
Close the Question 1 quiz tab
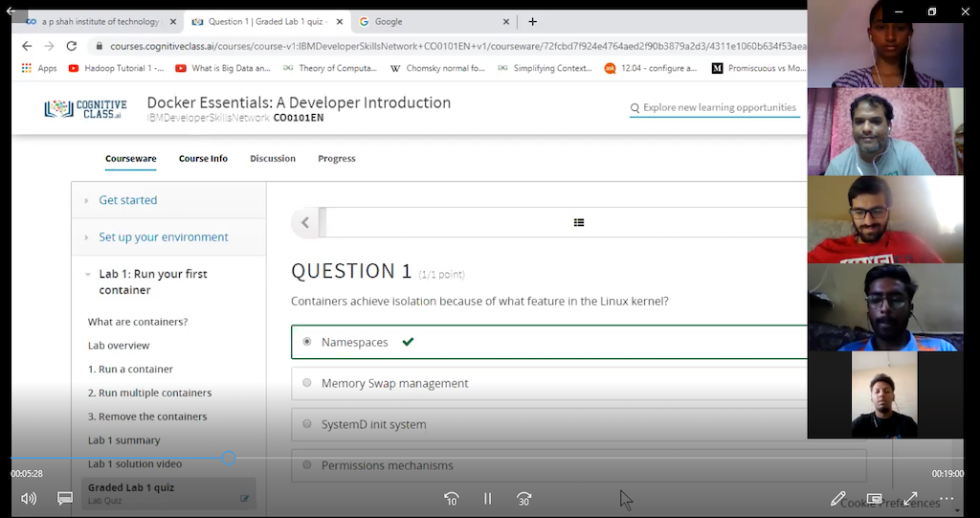[x=340, y=21]
